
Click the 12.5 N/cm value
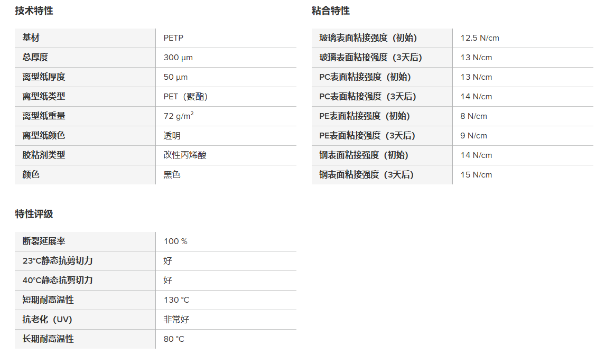pos(480,38)
